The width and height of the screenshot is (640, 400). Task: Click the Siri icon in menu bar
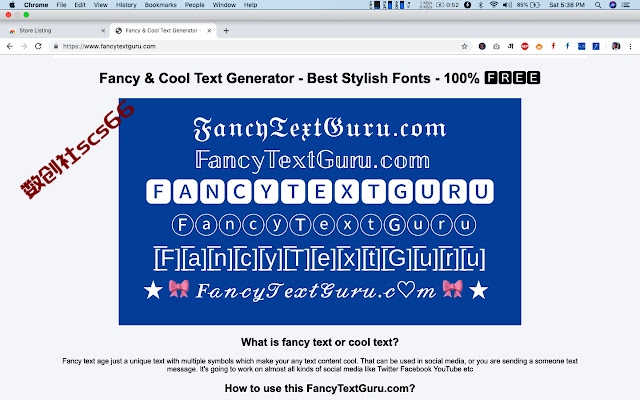613,5
